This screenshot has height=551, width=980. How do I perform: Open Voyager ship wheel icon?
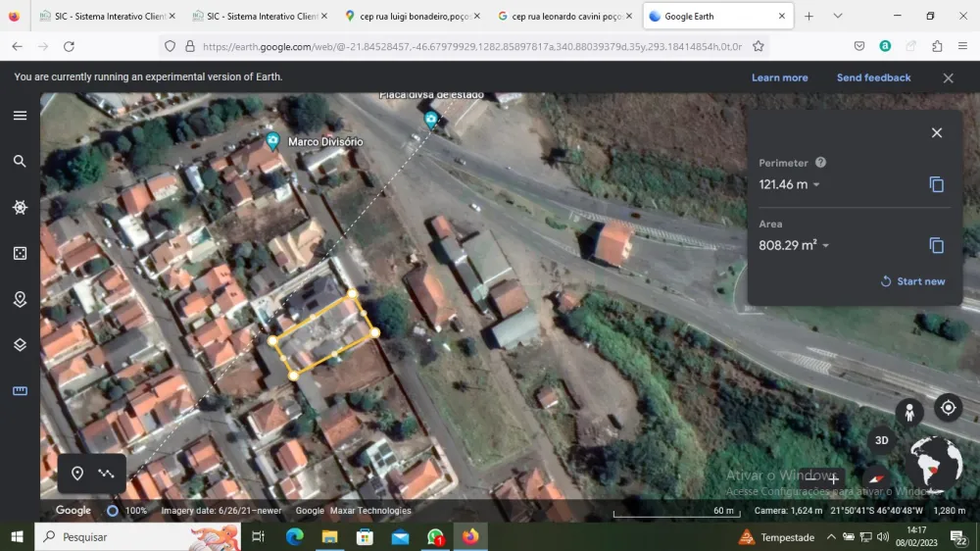point(20,208)
